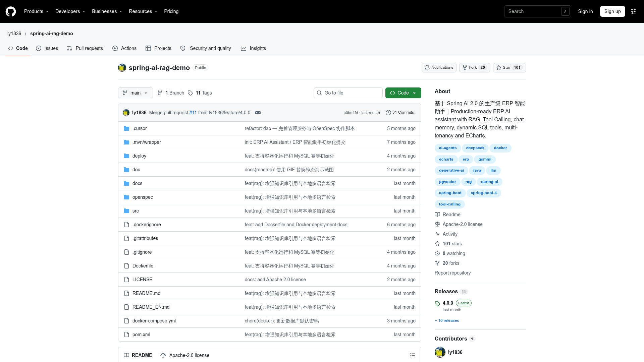Viewport: 644px width, 362px height.
Task: Switch to the Issues tab
Action: pyautogui.click(x=47, y=48)
